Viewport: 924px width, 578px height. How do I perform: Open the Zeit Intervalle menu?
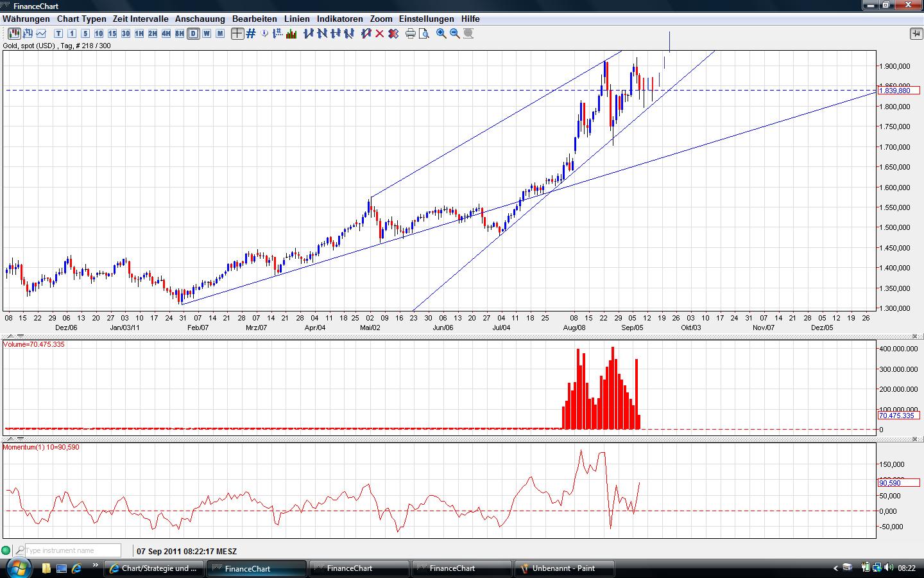coord(141,19)
